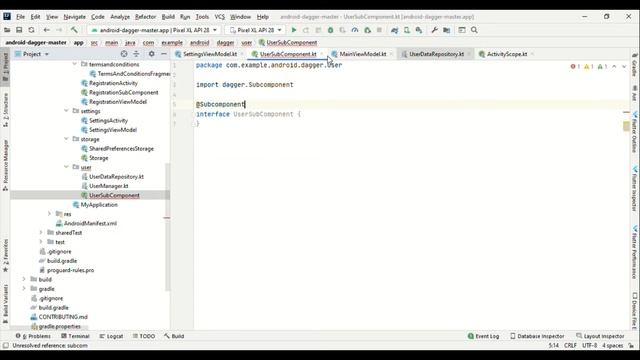
Task: Open the Logcat tool window
Action: pos(111,336)
